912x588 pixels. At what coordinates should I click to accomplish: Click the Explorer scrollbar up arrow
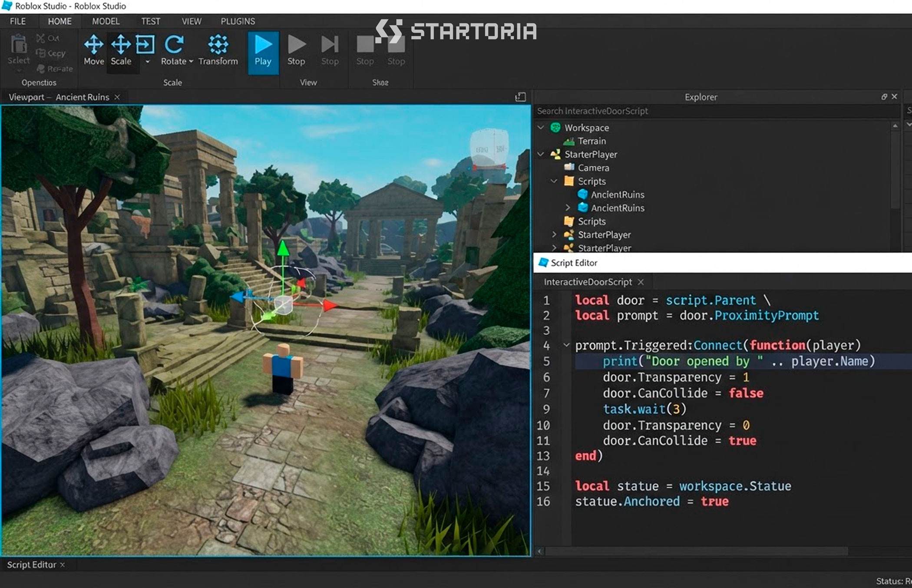[x=895, y=126]
